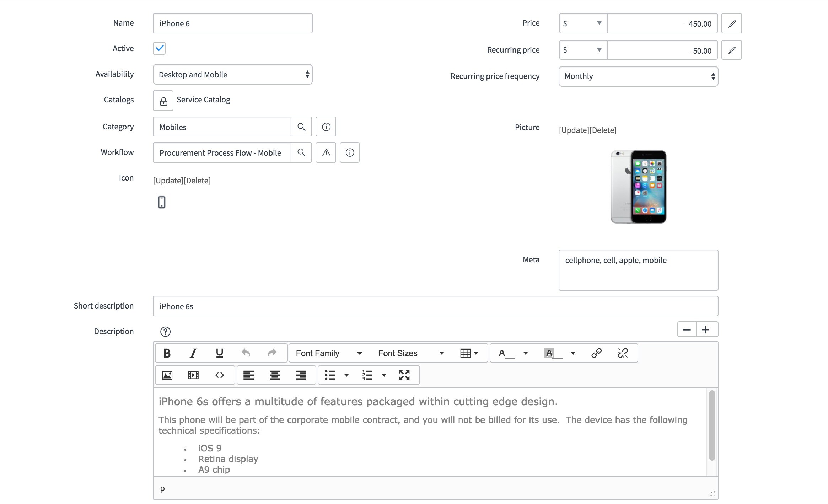This screenshot has width=828, height=504.
Task: Toggle the Active checkbox
Action: tap(159, 48)
